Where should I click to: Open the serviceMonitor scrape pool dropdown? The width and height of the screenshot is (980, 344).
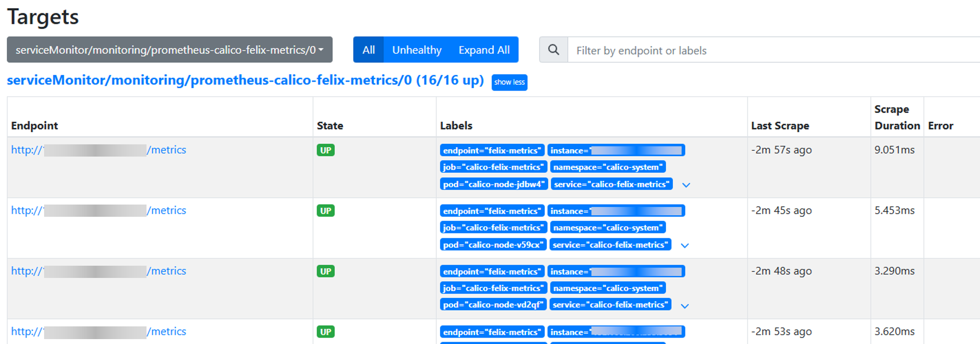pyautogui.click(x=170, y=50)
